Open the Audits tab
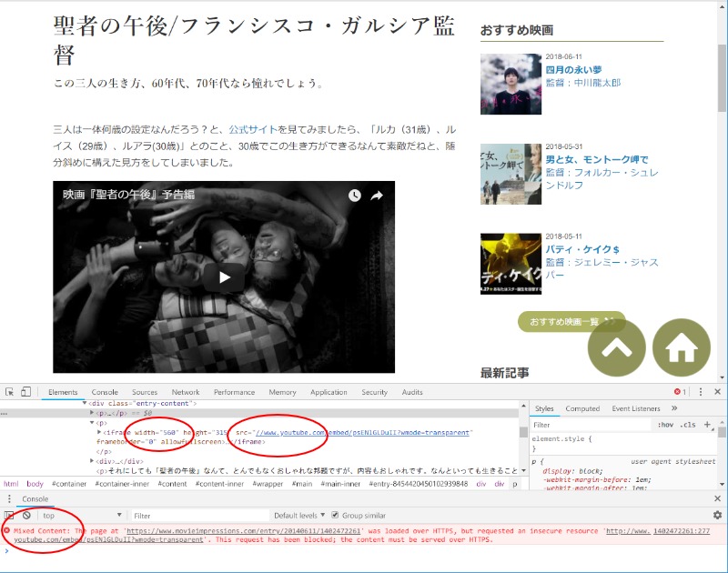Image resolution: width=728 pixels, height=573 pixels. pos(412,392)
